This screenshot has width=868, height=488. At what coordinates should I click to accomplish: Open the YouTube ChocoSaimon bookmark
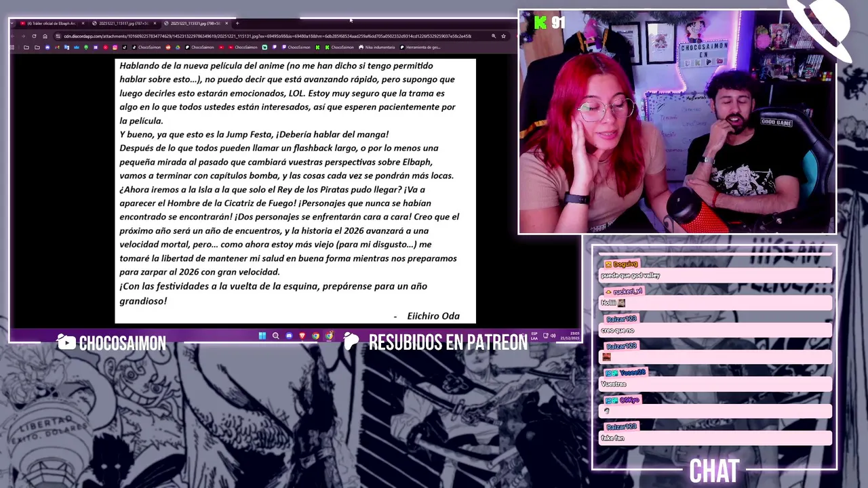coord(243,47)
